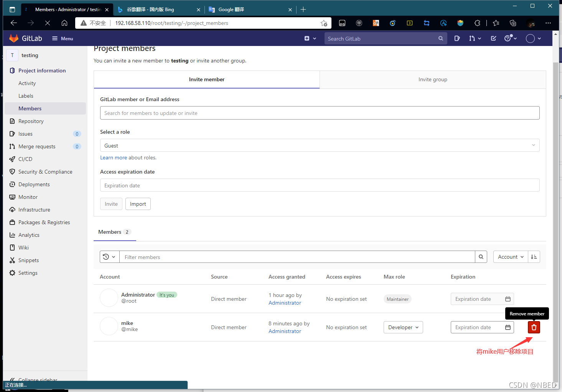Open a new browser tab
This screenshot has height=392, width=562.
pyautogui.click(x=303, y=10)
